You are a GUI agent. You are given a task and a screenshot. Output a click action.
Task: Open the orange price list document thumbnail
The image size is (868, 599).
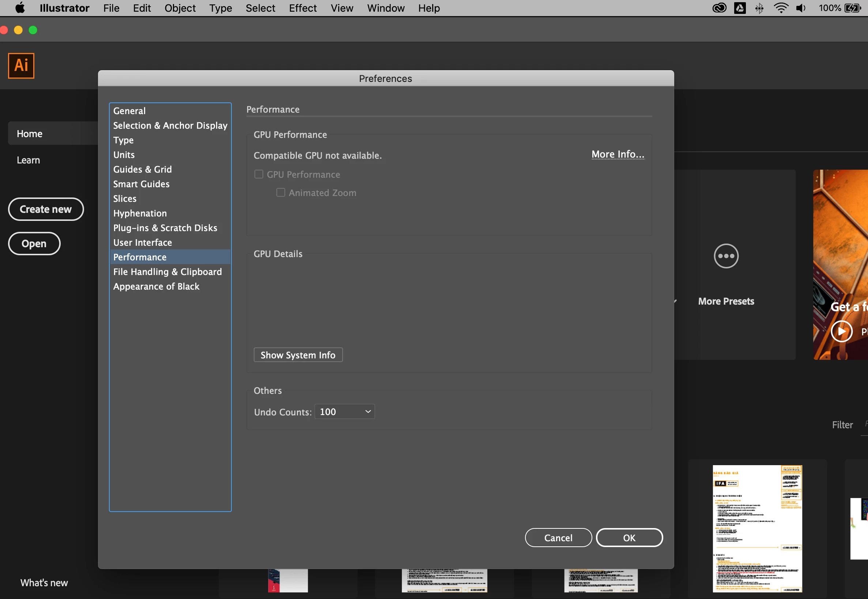click(757, 528)
